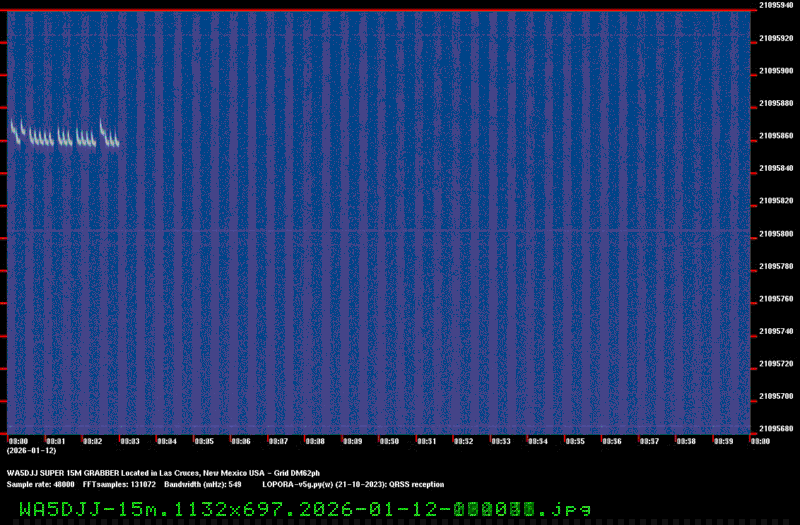Select the 00:10 time axis marker

pyautogui.click(x=389, y=441)
